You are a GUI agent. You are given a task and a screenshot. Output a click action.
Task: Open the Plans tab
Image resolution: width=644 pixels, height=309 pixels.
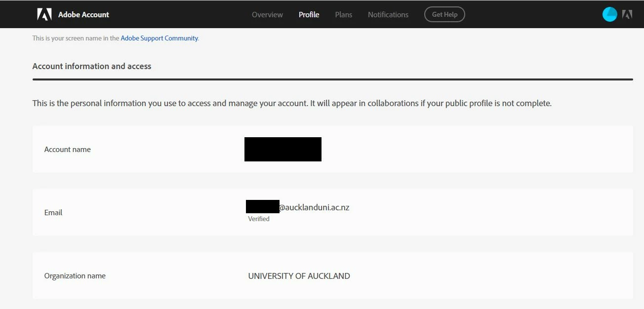343,14
